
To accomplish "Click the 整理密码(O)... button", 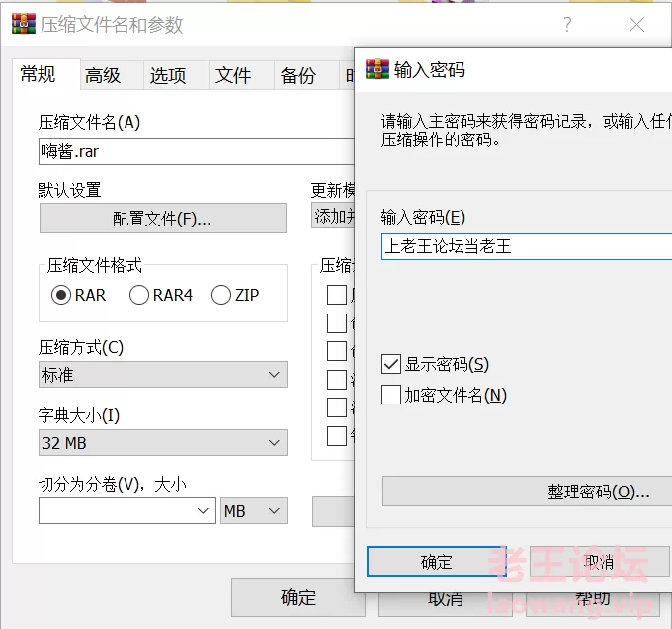I will point(527,491).
